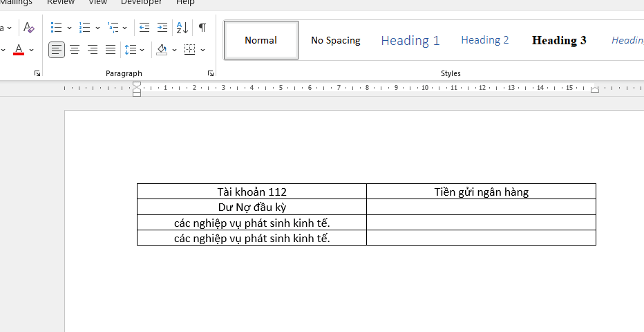Click the Sort A to Z icon
Screen dimensions: 644x332
coord(182,28)
